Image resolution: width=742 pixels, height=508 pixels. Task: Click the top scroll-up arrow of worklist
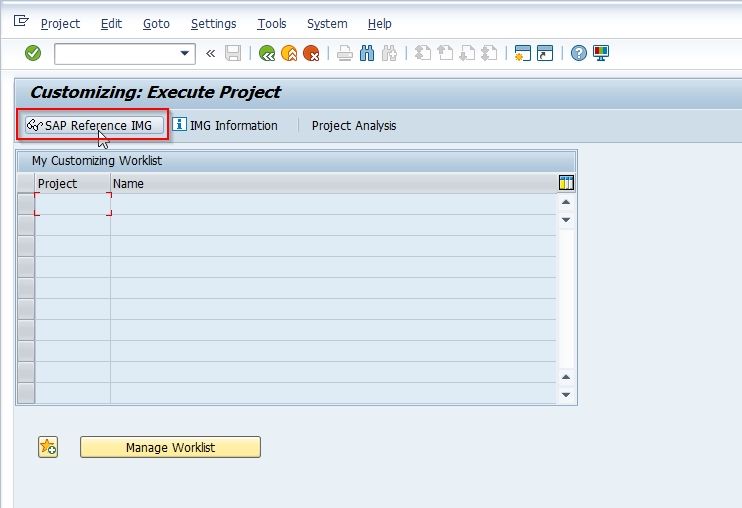566,202
